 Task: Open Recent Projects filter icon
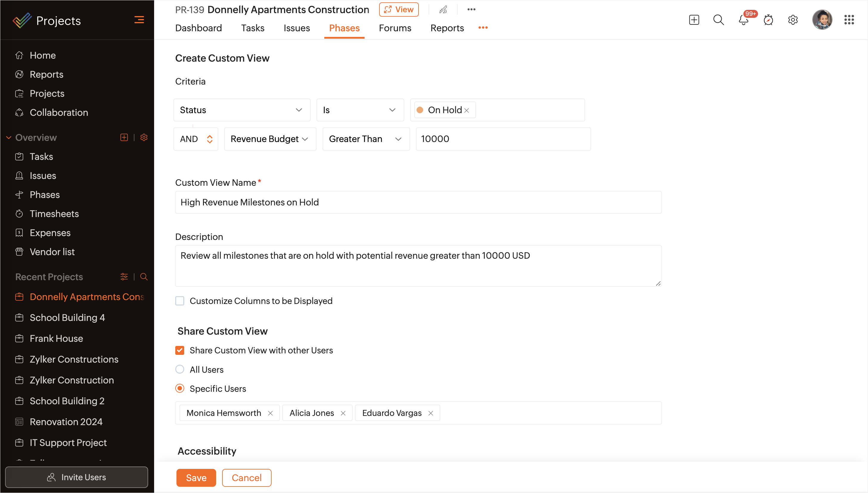(x=124, y=277)
